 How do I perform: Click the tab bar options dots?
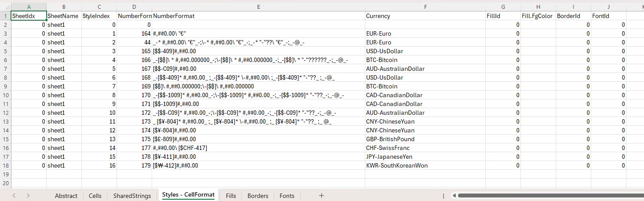443,196
